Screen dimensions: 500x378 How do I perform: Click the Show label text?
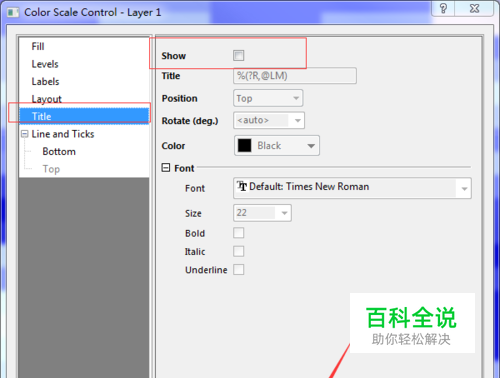[173, 56]
